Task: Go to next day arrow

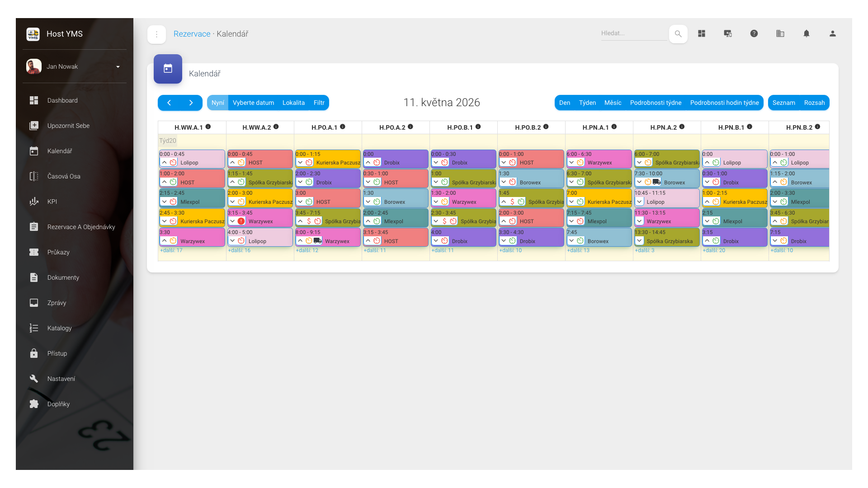Action: point(191,103)
